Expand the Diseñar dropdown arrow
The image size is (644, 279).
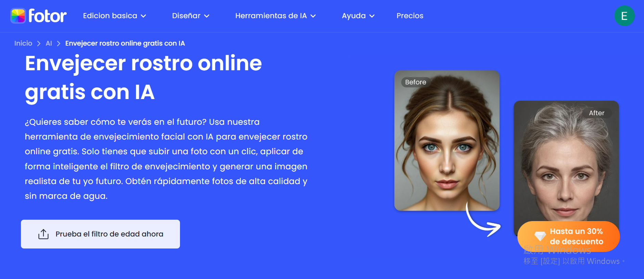point(207,16)
